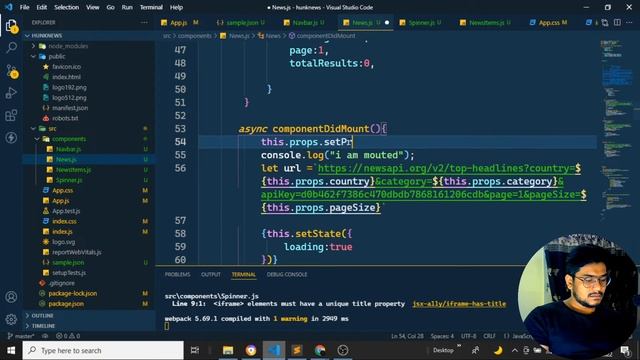Open the Selection menu

tap(67, 7)
